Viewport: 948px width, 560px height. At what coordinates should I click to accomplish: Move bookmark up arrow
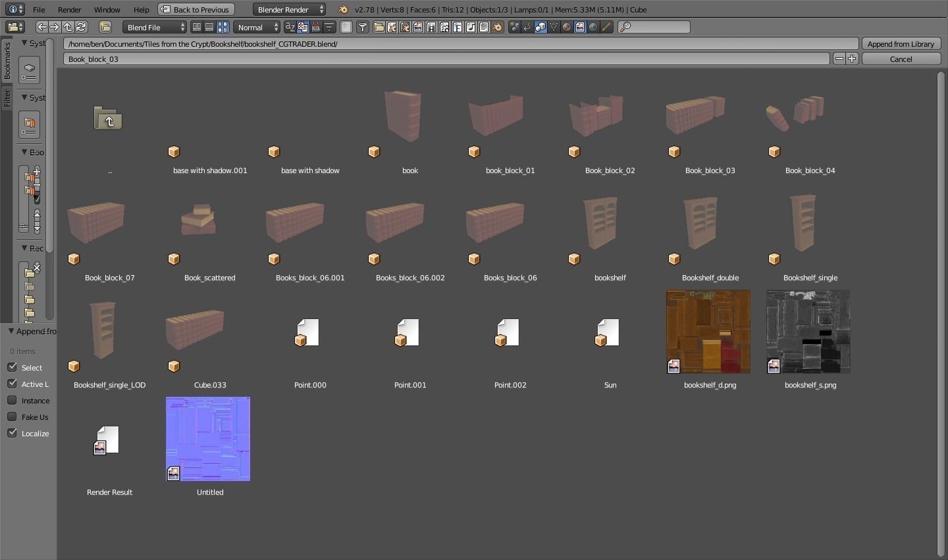pyautogui.click(x=37, y=215)
